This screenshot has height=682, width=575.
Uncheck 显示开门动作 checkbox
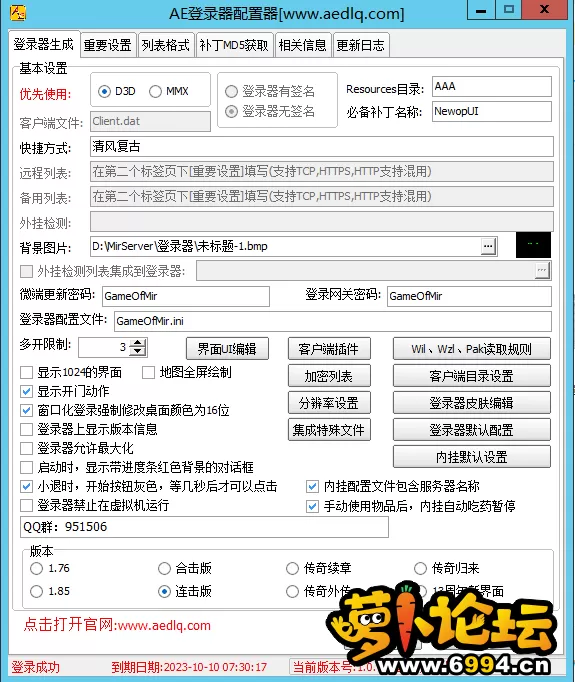pos(27,391)
